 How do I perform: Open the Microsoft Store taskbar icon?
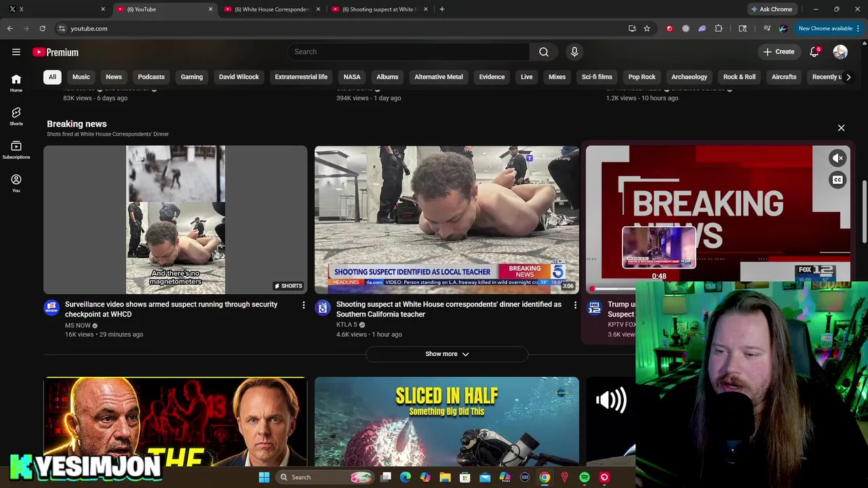click(465, 477)
